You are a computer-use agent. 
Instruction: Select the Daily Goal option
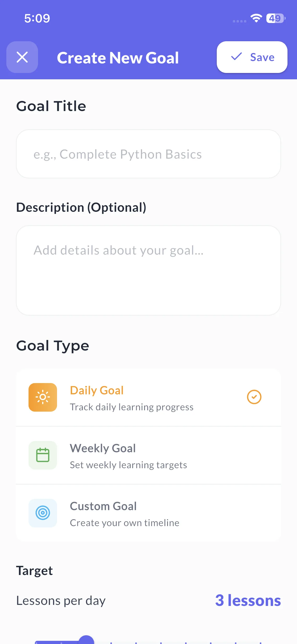tap(148, 397)
